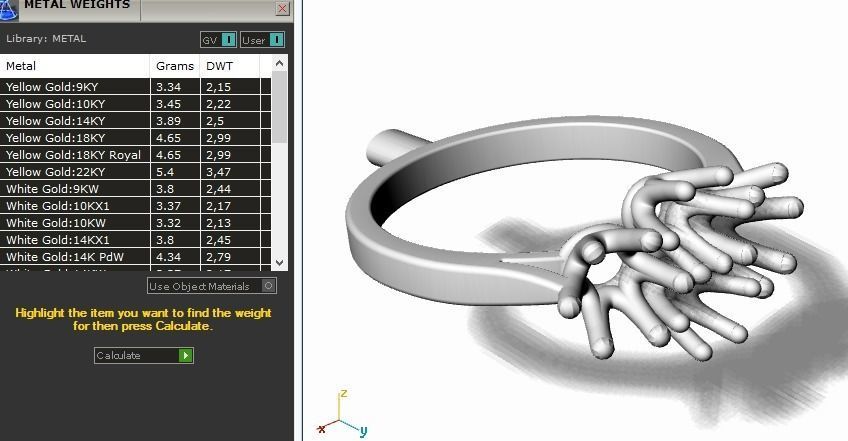Click the scroll up arrow in metal list
The height and width of the screenshot is (441, 848).
(x=279, y=63)
